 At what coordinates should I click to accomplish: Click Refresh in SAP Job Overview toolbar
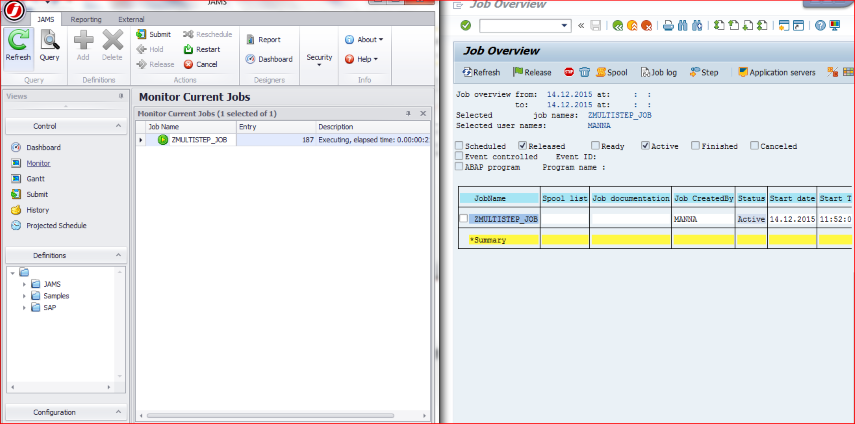click(x=481, y=72)
